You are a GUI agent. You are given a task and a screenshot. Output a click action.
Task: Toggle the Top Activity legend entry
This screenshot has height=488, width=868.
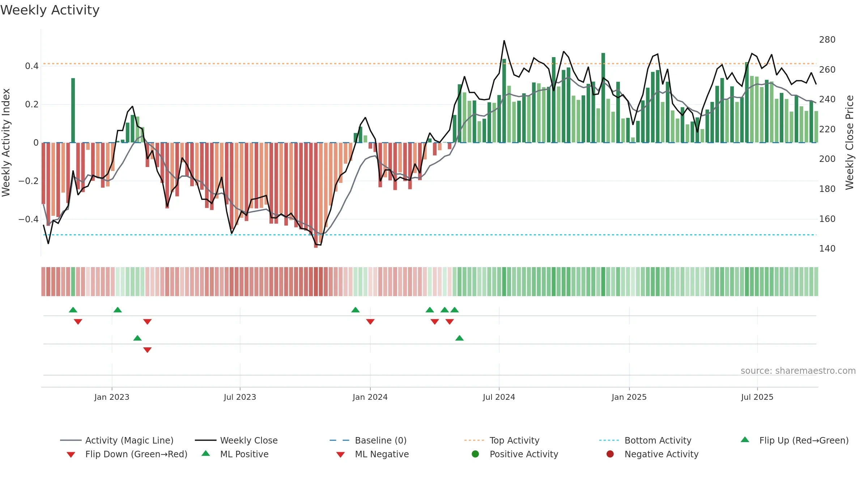[x=502, y=440]
